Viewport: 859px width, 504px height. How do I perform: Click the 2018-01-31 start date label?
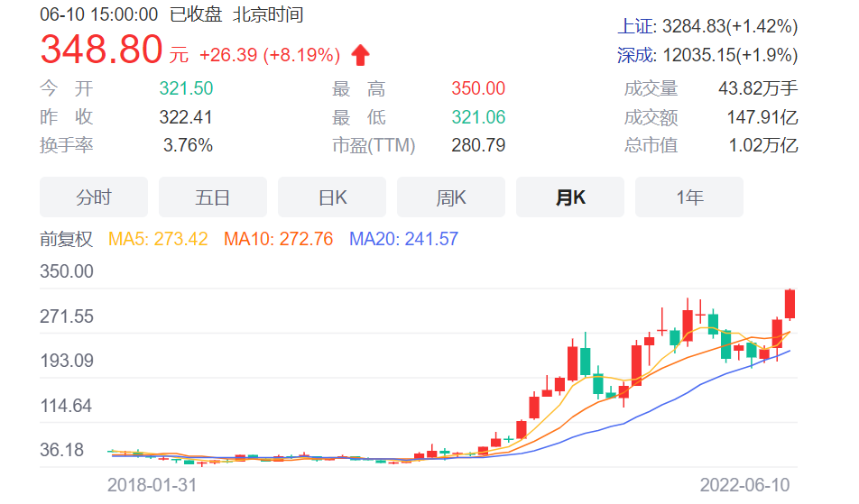click(152, 485)
